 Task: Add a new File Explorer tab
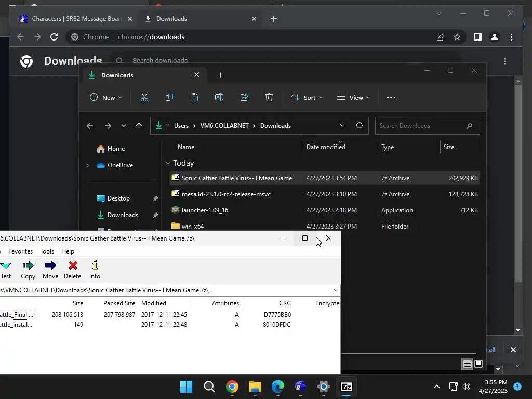click(x=220, y=75)
